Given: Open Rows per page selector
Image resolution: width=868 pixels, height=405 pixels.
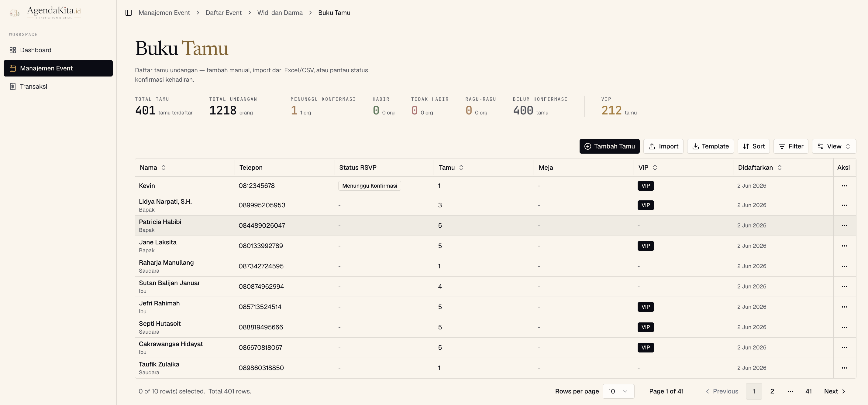Looking at the screenshot, I should tap(618, 391).
